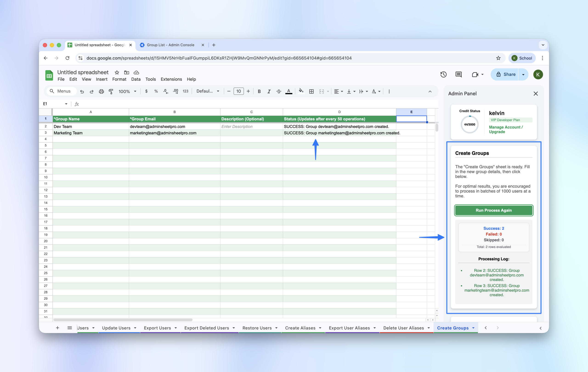
Task: Click the font size input field
Action: (x=239, y=91)
